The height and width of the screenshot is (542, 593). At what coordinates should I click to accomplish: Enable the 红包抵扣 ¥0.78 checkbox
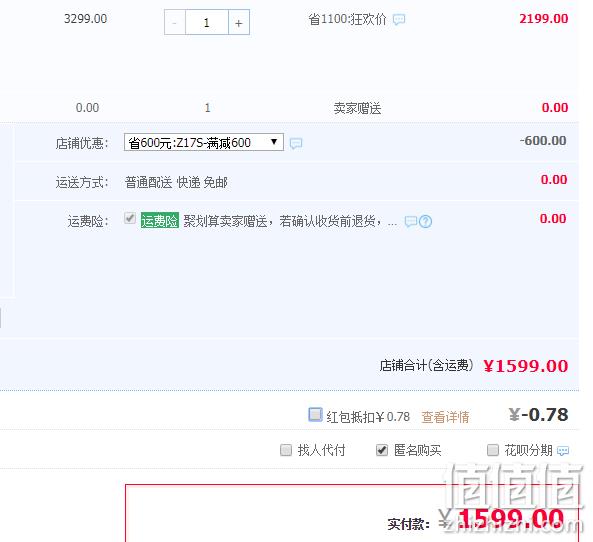click(x=315, y=414)
